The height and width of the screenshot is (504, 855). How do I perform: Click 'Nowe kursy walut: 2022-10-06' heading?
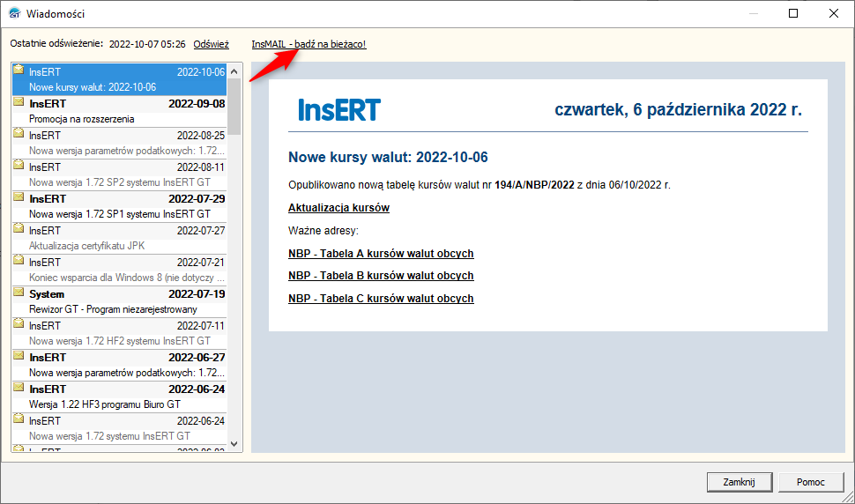tap(388, 158)
